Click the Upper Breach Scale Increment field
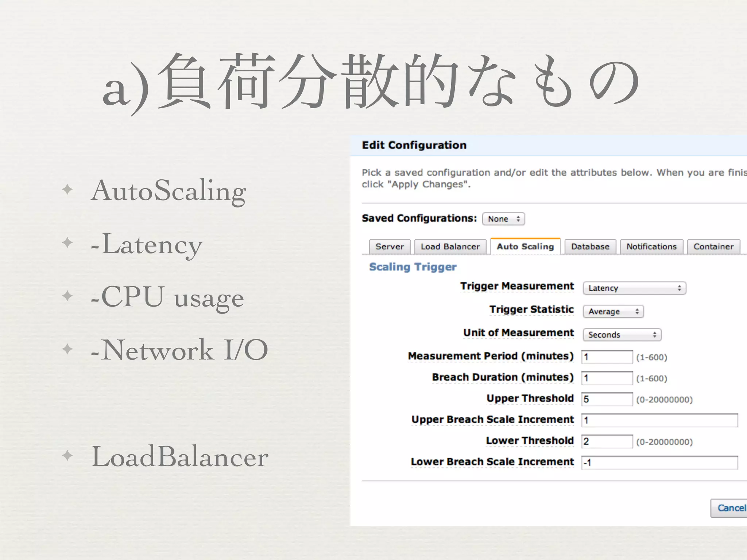Viewport: 747px width, 560px height. pos(659,420)
